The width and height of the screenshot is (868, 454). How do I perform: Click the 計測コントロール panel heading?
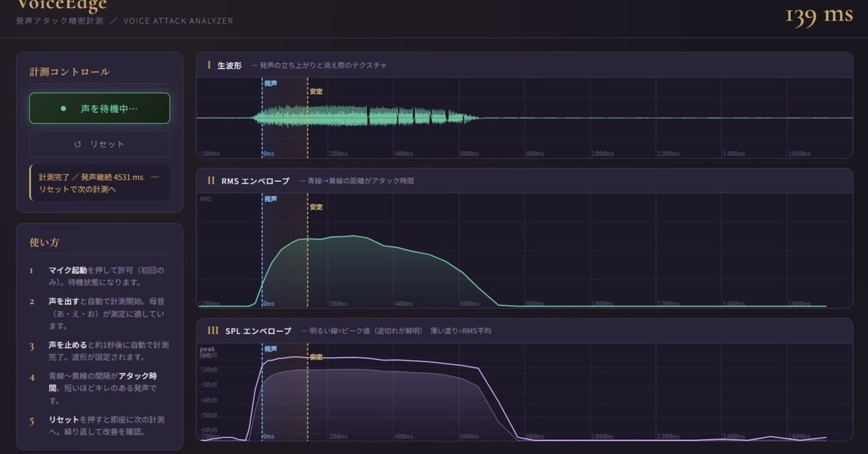(x=69, y=72)
